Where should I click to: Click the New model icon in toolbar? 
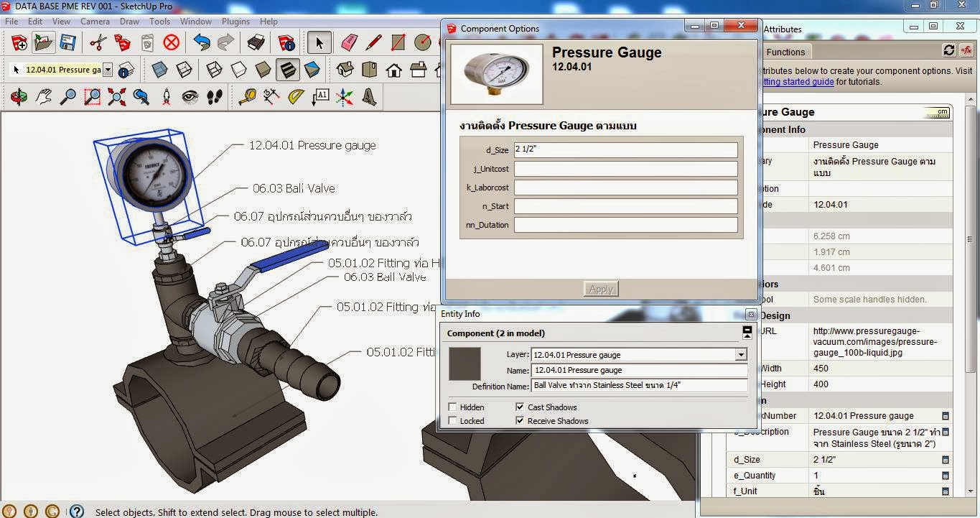click(x=19, y=43)
